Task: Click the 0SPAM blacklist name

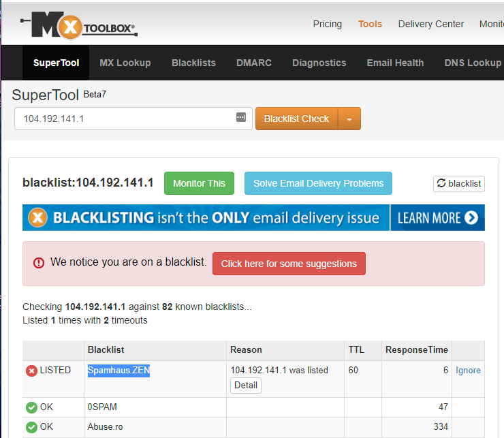Action: coord(102,407)
